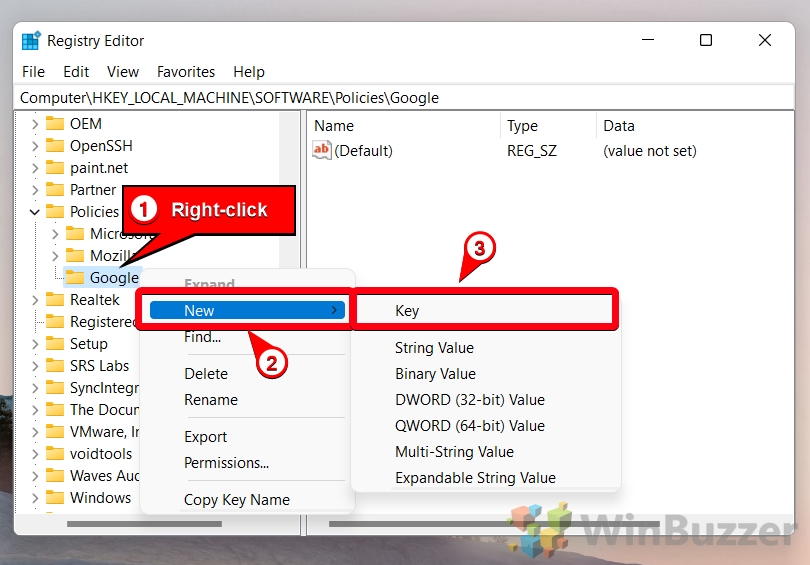Expand the Microsoft subkey under Policies
Screen dimensions: 810x565
pyautogui.click(x=55, y=234)
